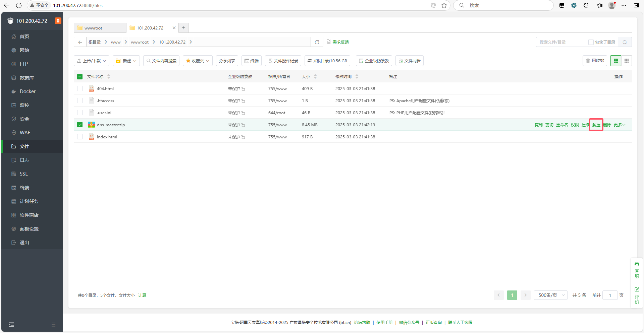
Task: Open the 终端 terminal from the file toolbar
Action: click(252, 61)
